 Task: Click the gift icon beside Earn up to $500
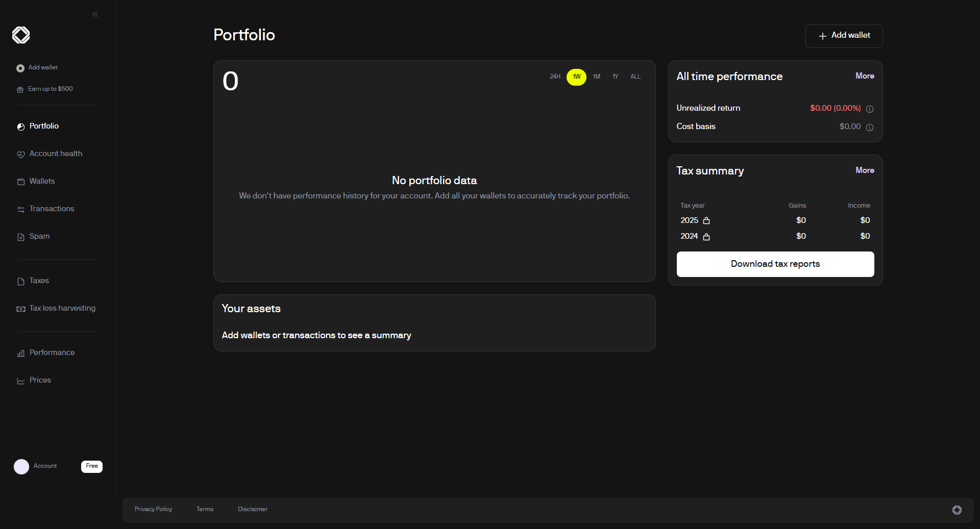point(20,89)
